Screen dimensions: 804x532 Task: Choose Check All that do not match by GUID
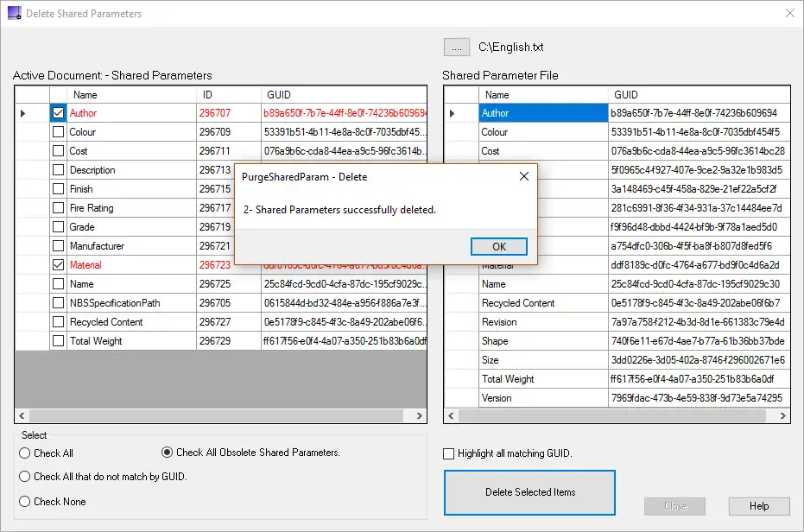tap(25, 476)
